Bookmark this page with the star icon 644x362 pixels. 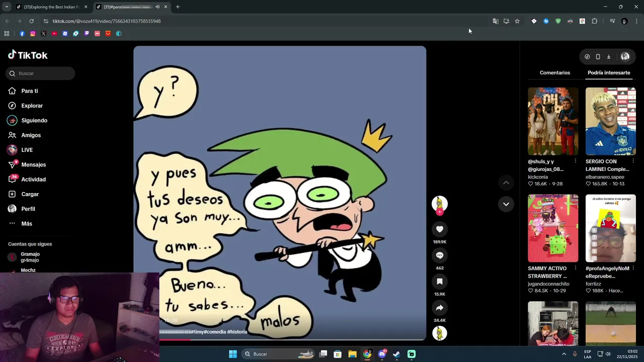pos(517,21)
